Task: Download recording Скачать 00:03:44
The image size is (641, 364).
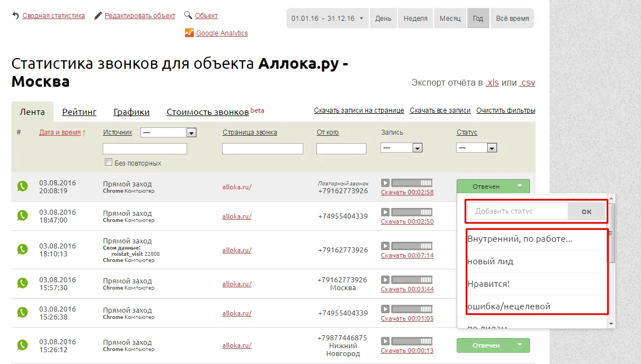Action: [407, 289]
